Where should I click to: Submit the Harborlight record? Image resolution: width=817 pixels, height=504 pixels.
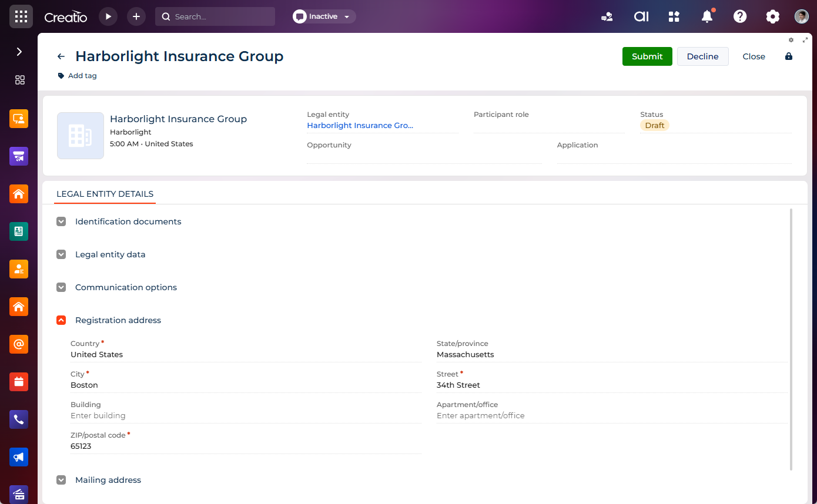pos(647,56)
